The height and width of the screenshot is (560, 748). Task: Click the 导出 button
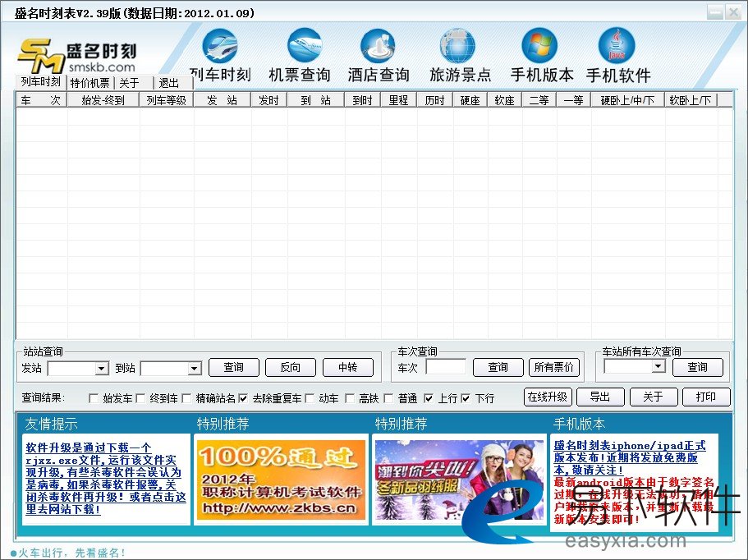coord(600,397)
